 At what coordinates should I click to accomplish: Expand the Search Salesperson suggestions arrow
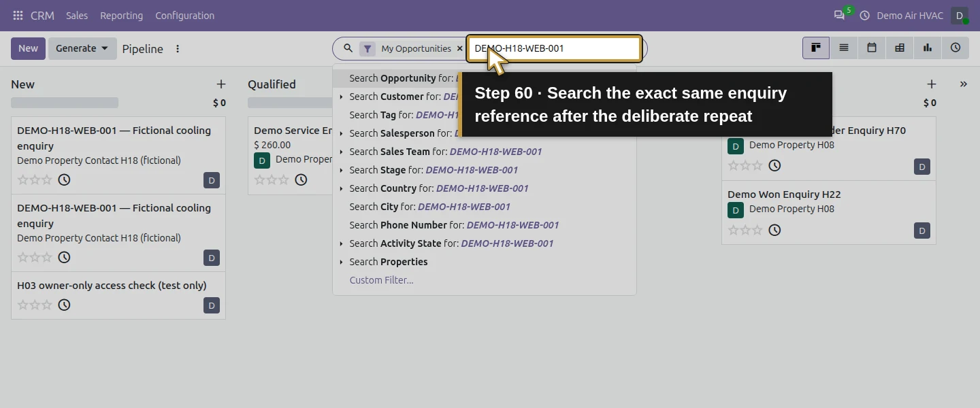pyautogui.click(x=341, y=133)
